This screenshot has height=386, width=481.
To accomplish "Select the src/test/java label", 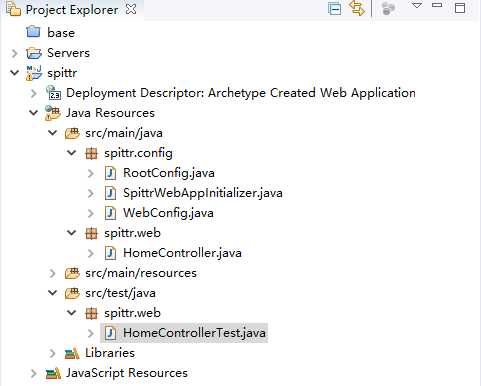I will (x=120, y=293).
